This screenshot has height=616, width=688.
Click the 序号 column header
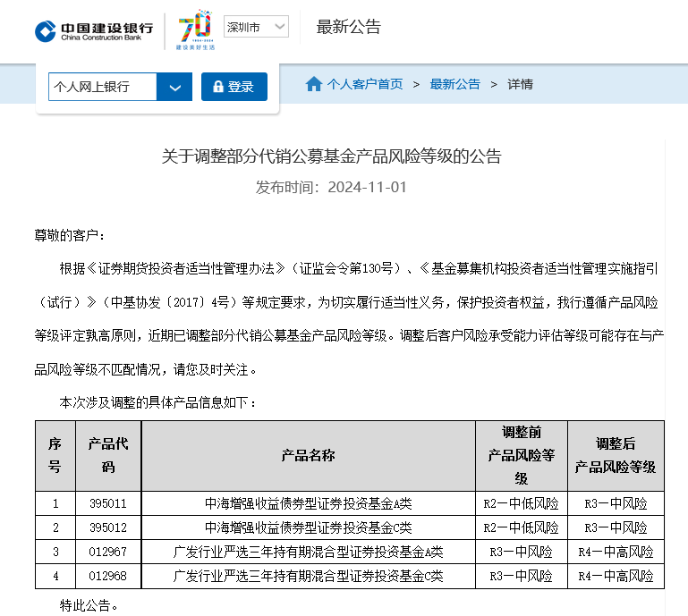(x=55, y=456)
